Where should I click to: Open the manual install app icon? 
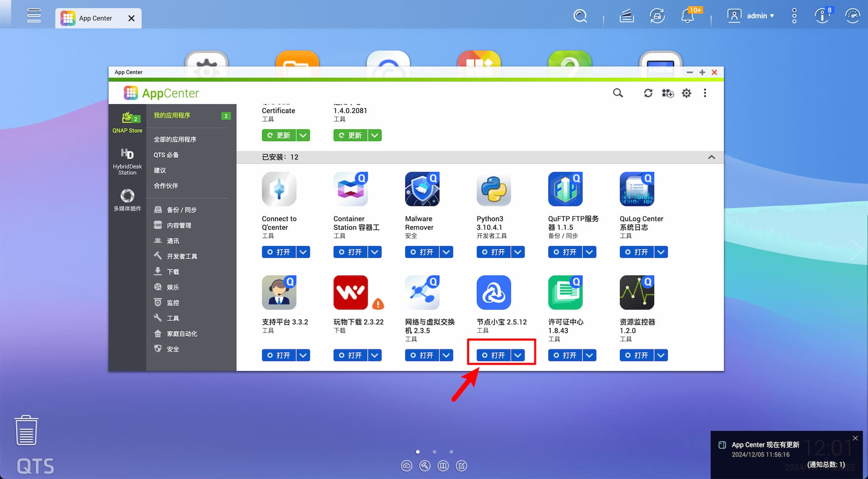click(x=667, y=93)
